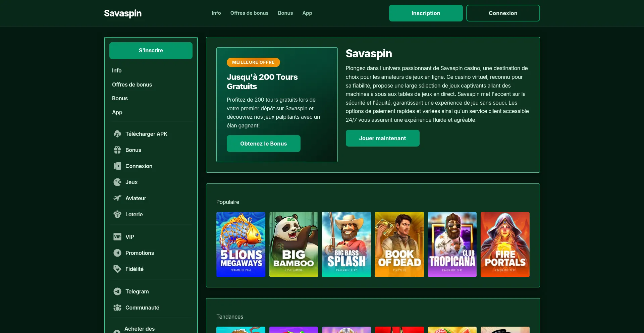
Task: Open Info in the sidebar menu
Action: coord(117,70)
